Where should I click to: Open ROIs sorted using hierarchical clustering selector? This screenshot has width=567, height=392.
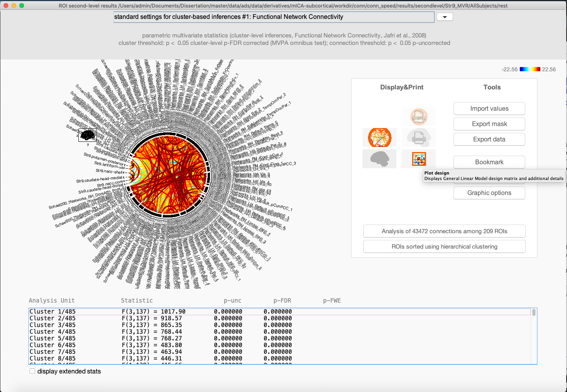pos(444,247)
